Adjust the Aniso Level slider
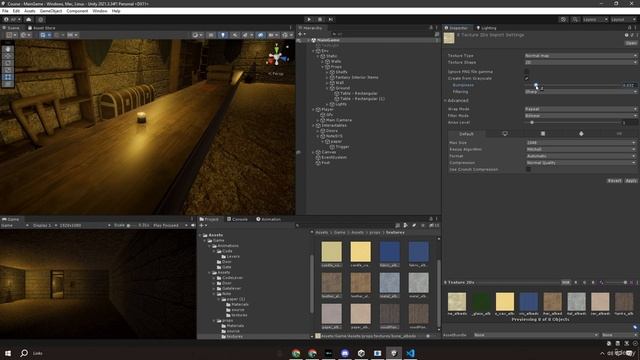The width and height of the screenshot is (640, 360). (532, 122)
